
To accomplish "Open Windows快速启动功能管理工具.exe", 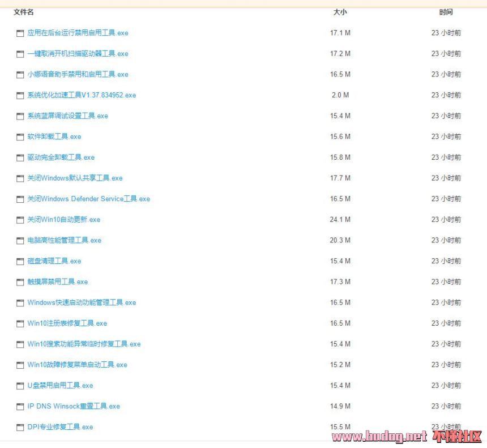I will point(82,302).
